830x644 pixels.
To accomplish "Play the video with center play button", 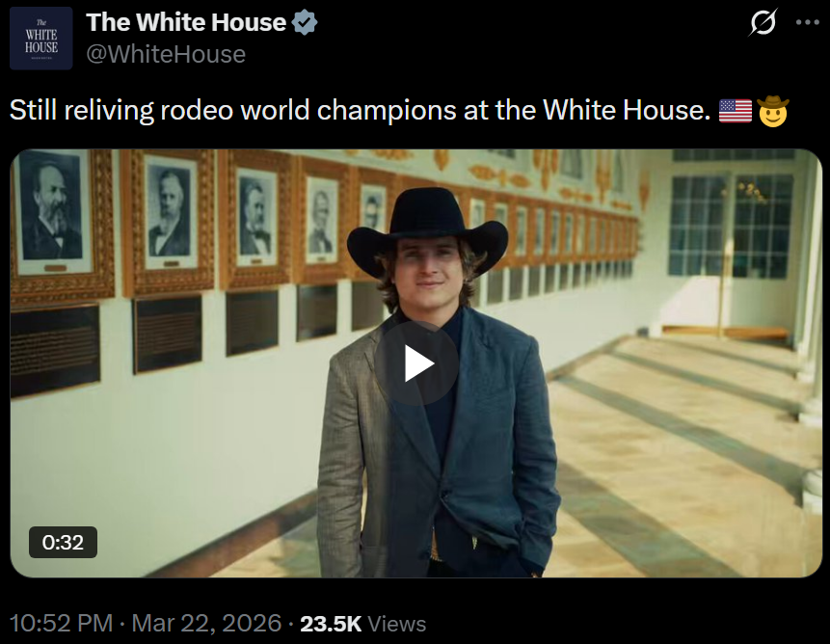I will coord(416,363).
